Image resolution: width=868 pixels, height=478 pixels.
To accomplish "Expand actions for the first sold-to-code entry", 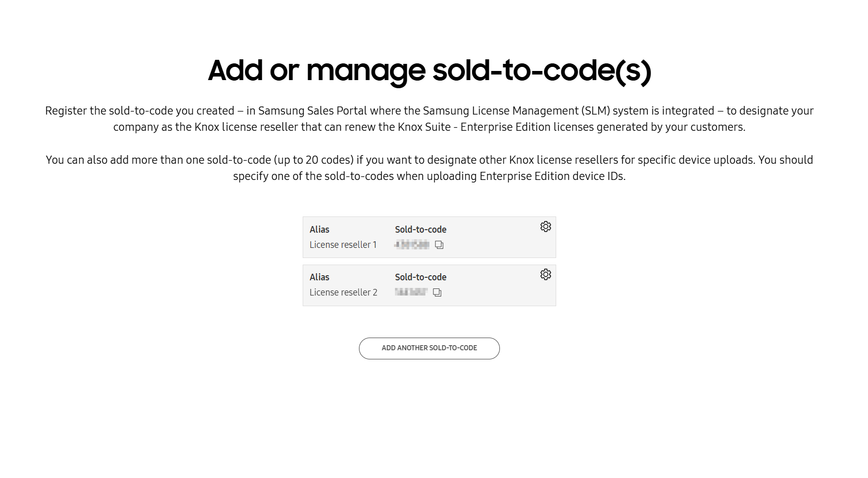I will (546, 227).
